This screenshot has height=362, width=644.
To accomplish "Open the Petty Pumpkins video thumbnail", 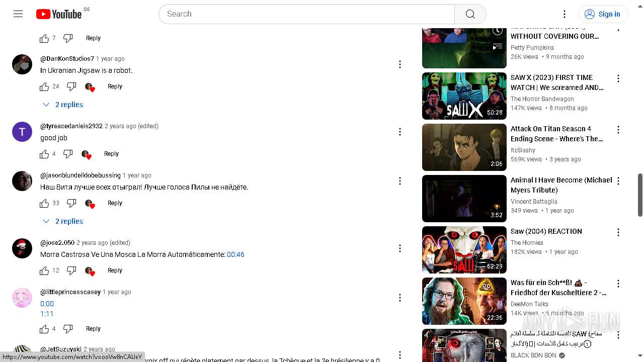I will [464, 48].
